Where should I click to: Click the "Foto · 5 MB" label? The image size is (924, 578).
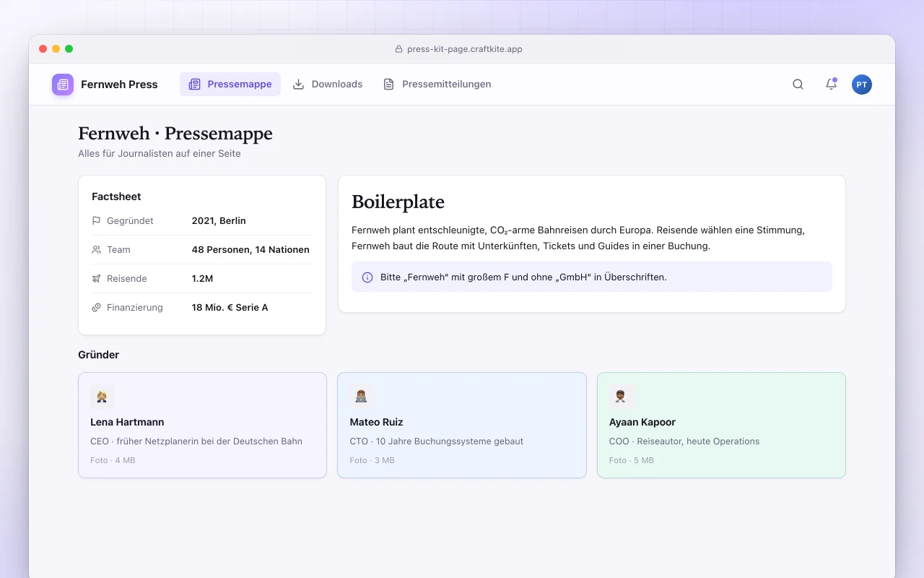coord(632,460)
